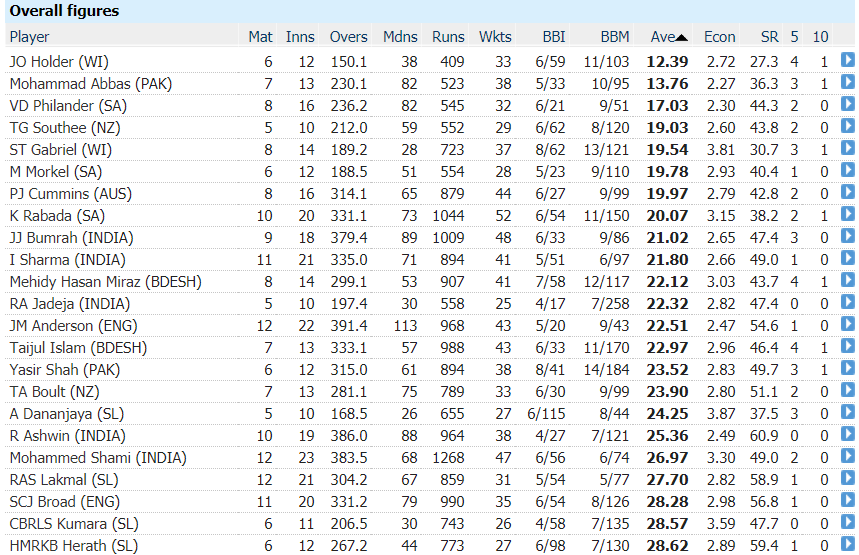Select average value 12.39 for Holder

tap(667, 62)
